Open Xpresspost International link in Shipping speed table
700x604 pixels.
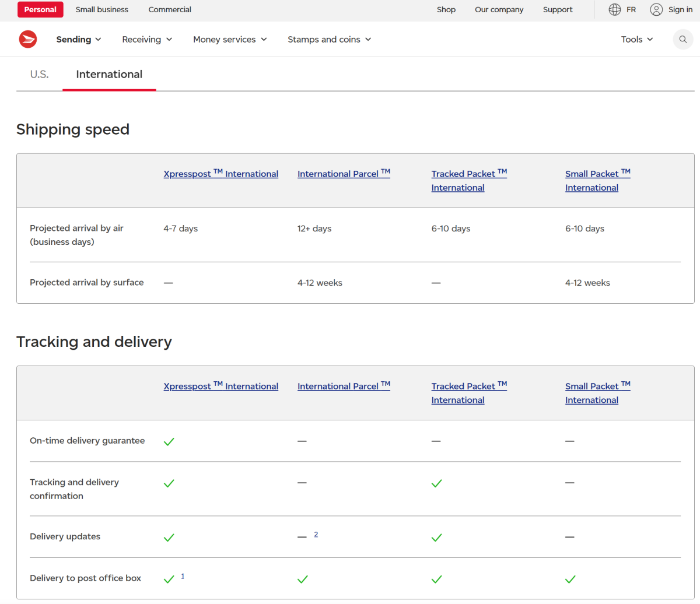pyautogui.click(x=221, y=173)
